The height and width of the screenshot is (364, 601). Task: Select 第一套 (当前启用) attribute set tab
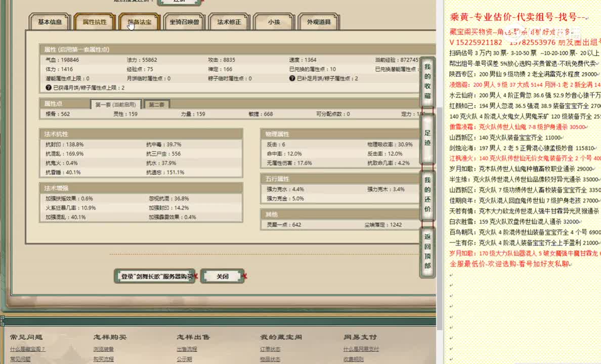pyautogui.click(x=116, y=104)
